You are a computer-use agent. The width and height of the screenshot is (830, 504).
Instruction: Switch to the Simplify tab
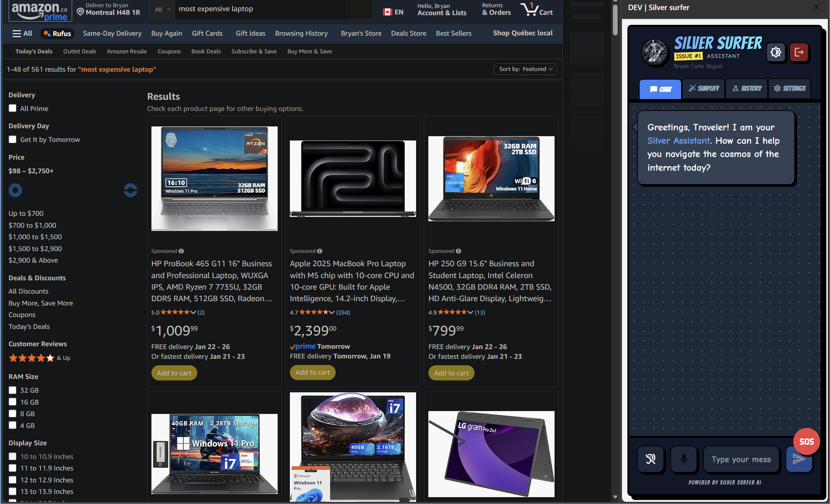click(x=703, y=89)
